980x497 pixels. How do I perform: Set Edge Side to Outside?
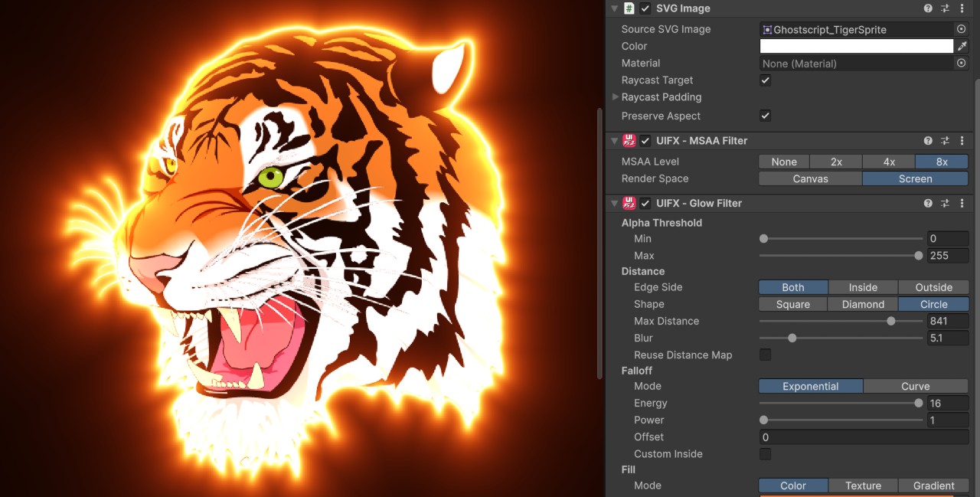coord(933,288)
